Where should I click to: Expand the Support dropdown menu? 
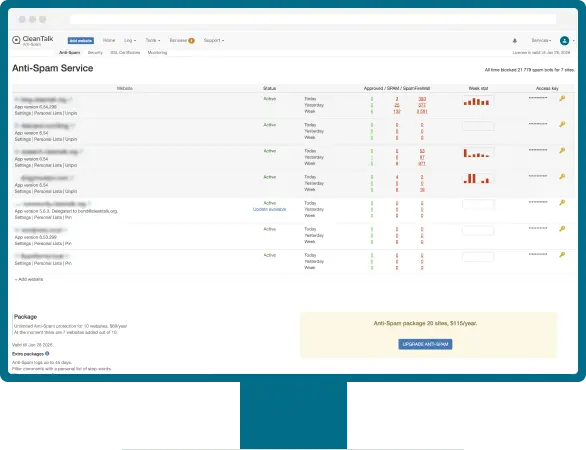(214, 40)
